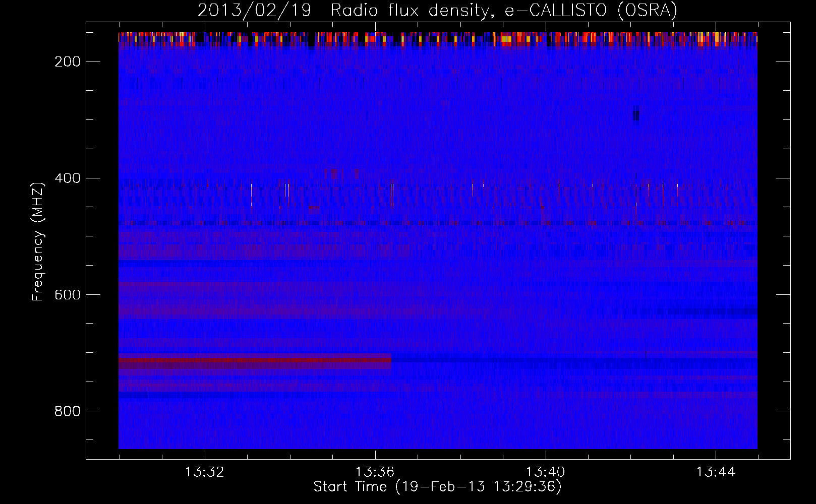
Task: Select the '200' frequency axis label
Action: pyautogui.click(x=68, y=61)
